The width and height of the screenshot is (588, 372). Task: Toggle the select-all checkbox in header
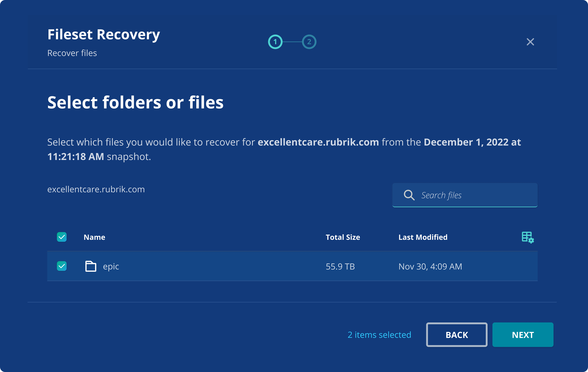(62, 237)
